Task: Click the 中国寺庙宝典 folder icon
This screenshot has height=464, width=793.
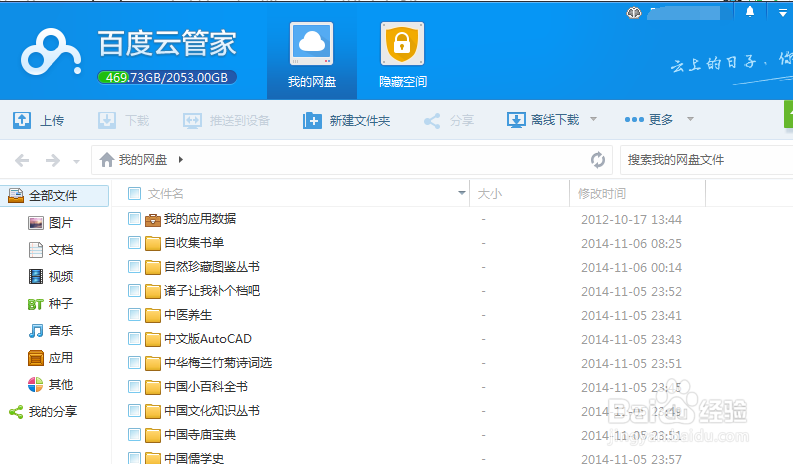Action: click(153, 435)
